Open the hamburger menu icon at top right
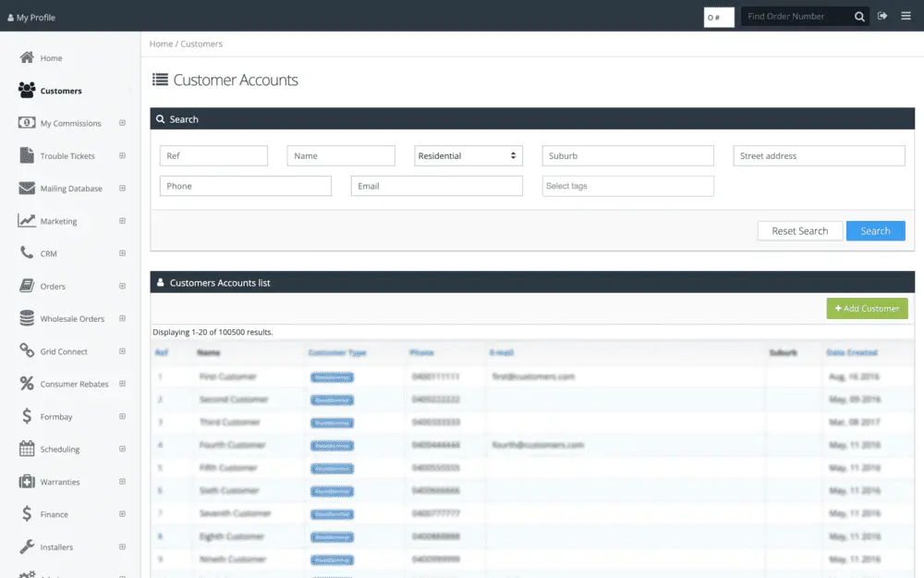The height and width of the screenshot is (578, 924). tap(906, 16)
